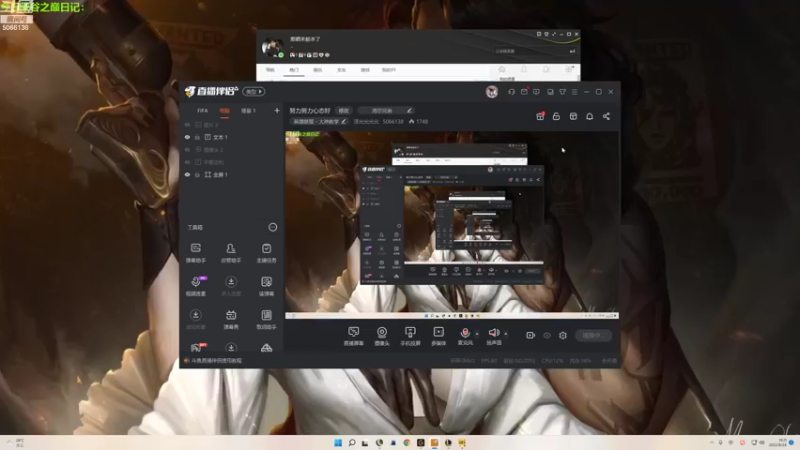Toggle visibility of 图片2 source

pyautogui.click(x=187, y=124)
